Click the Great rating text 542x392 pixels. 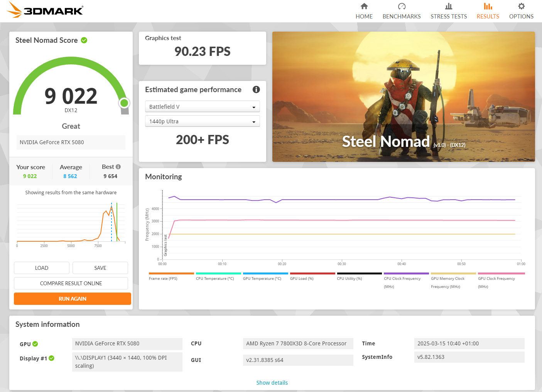(x=71, y=126)
